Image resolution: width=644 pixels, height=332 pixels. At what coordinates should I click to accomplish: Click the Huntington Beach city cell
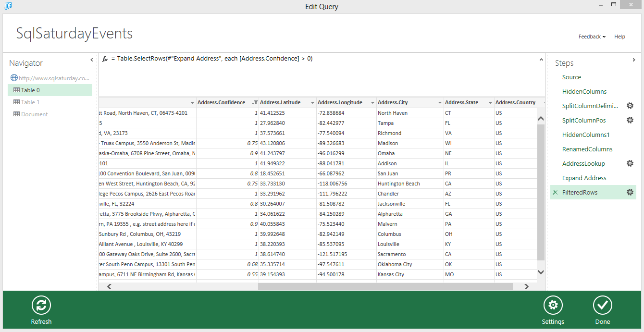pyautogui.click(x=410, y=184)
